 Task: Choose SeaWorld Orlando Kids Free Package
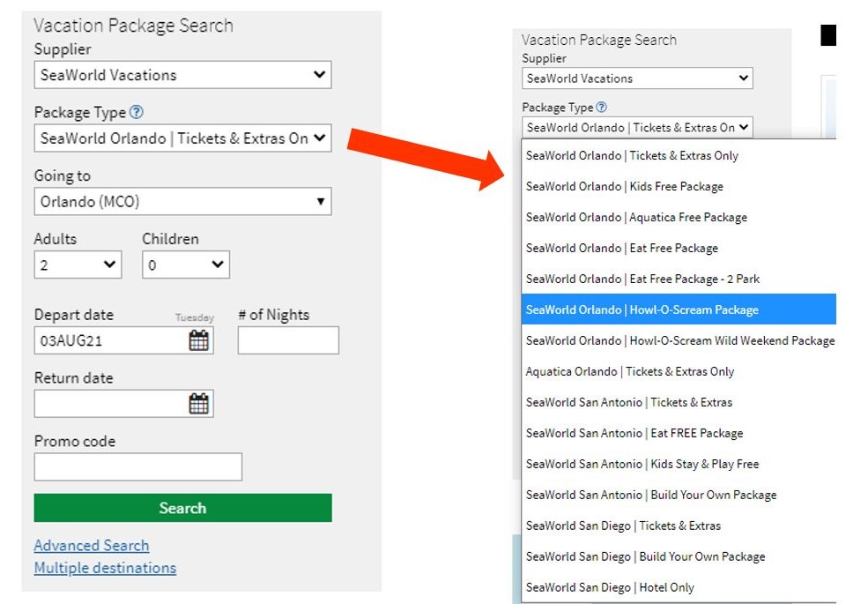pyautogui.click(x=624, y=186)
